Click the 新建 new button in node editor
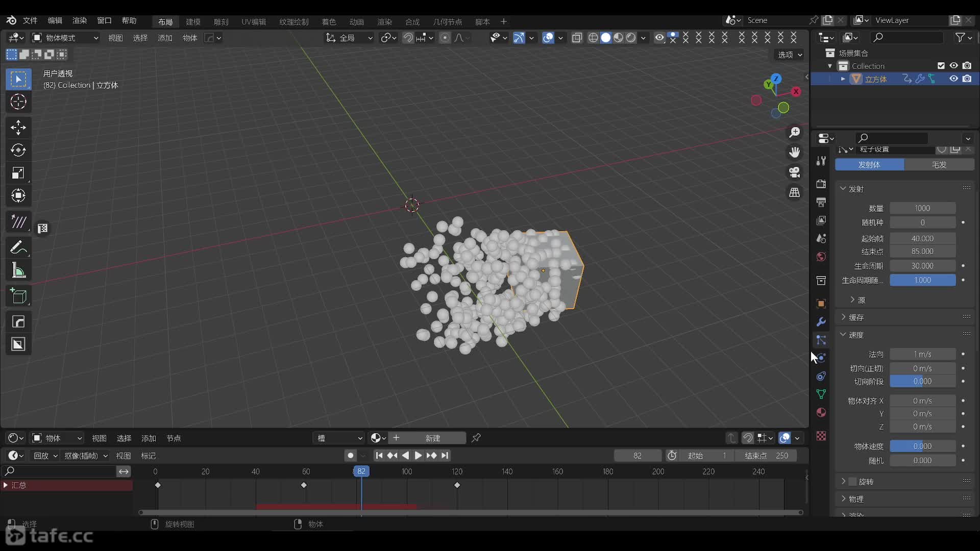The width and height of the screenshot is (980, 551). 427,438
